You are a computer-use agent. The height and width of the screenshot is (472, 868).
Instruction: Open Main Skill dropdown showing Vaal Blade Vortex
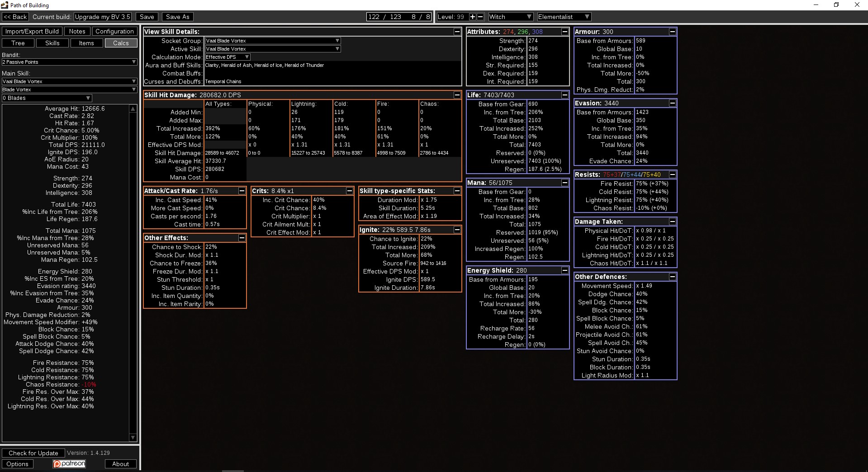[x=69, y=81]
